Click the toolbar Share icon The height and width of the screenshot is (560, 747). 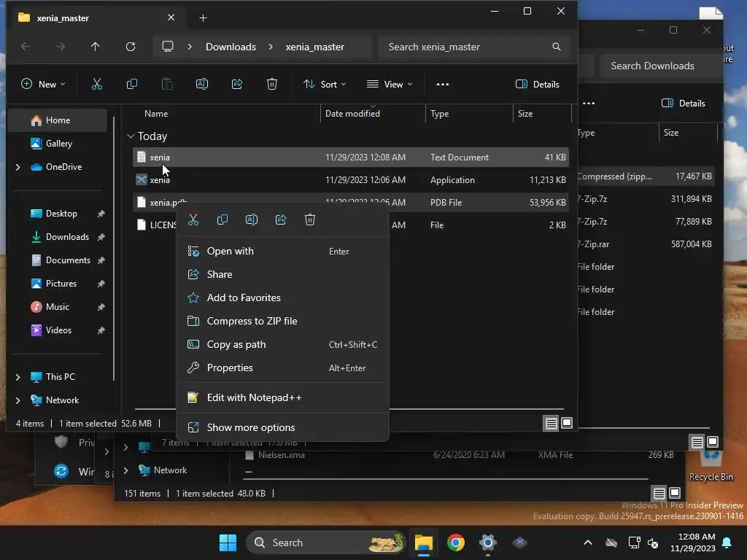click(237, 85)
